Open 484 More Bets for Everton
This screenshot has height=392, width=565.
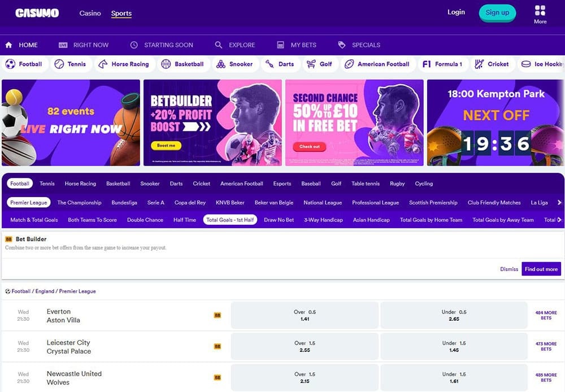[546, 315]
